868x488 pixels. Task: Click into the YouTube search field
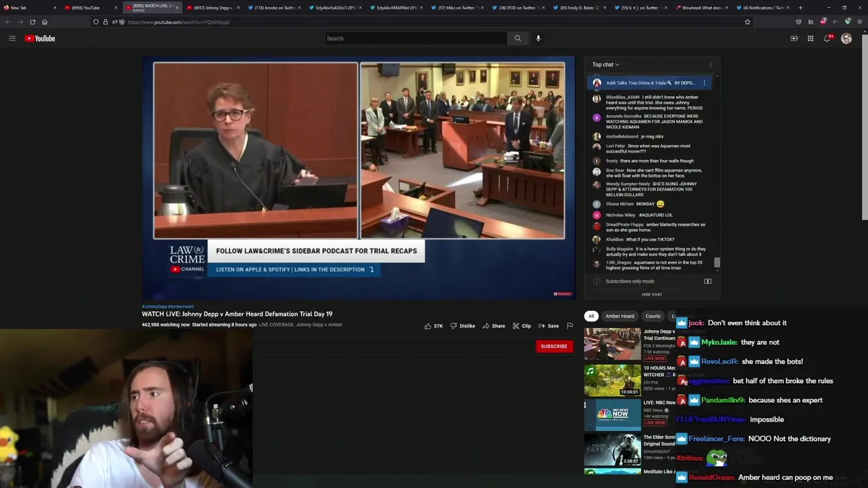(x=416, y=39)
